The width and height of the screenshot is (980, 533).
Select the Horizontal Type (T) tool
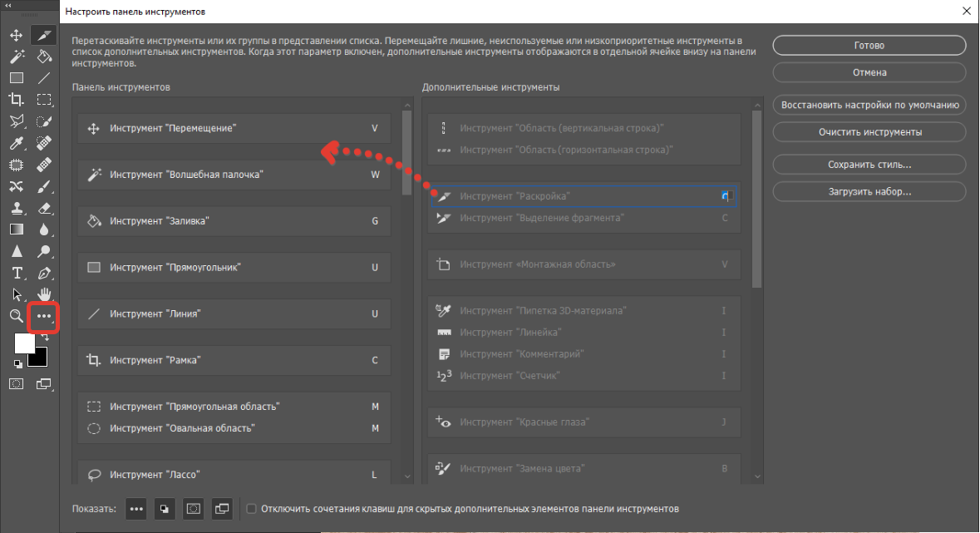(x=16, y=273)
